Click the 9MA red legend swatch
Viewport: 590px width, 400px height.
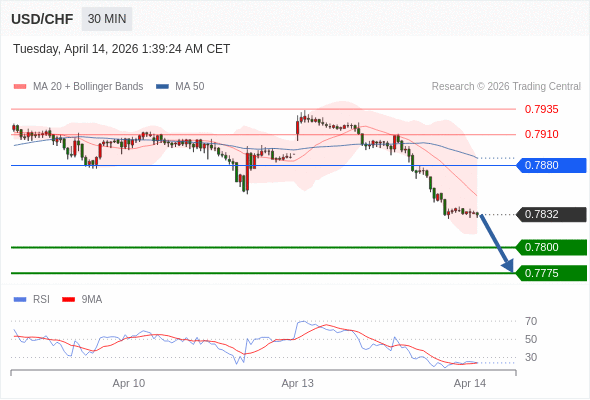pyautogui.click(x=68, y=300)
